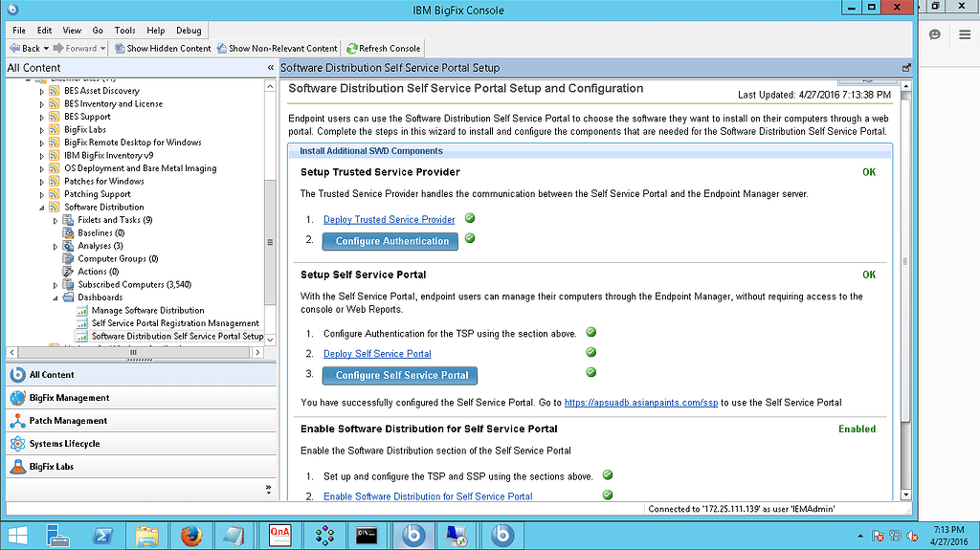Open the Tools menu
Viewport: 980px width, 550px height.
(124, 31)
